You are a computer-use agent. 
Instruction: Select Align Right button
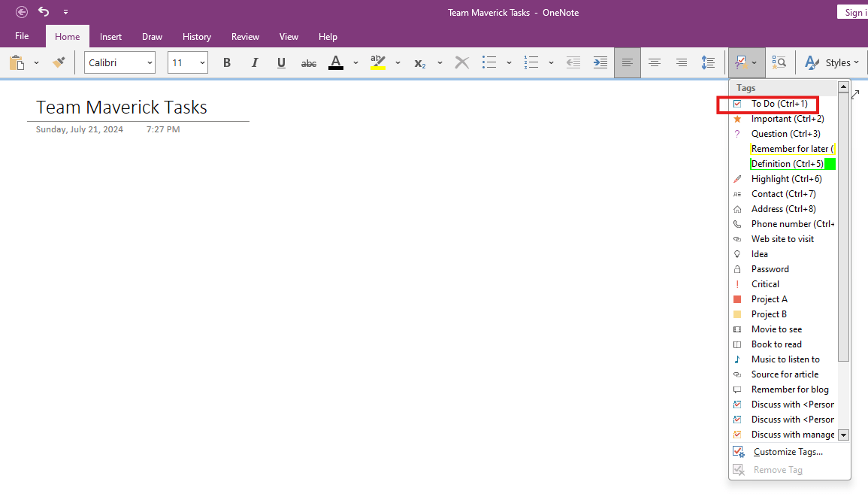682,62
